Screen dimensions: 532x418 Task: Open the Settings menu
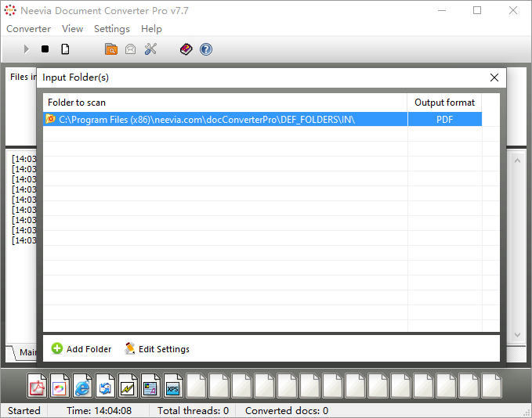click(112, 29)
